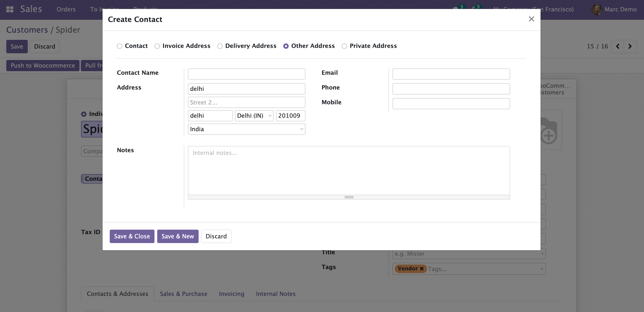644x312 pixels.
Task: Switch to Sales & Purchase tab
Action: point(183,294)
